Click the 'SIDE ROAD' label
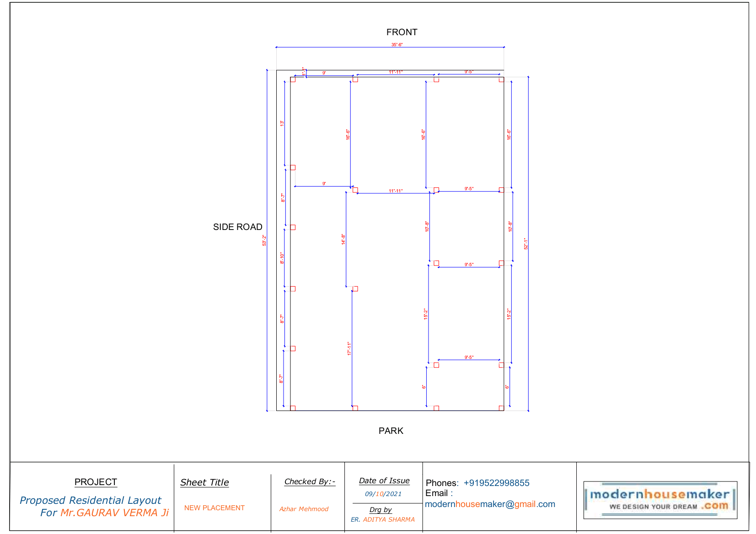Image resolution: width=756 pixels, height=534 pixels. click(237, 227)
